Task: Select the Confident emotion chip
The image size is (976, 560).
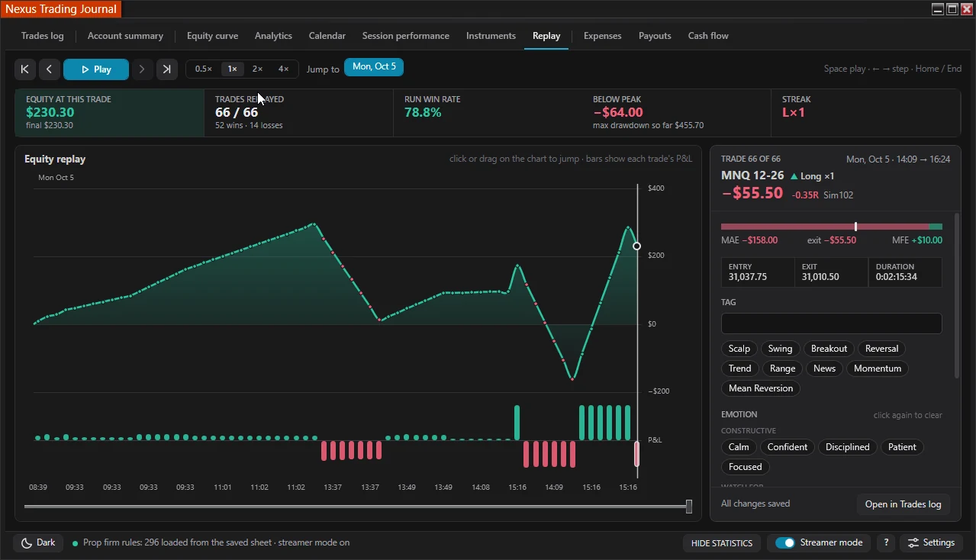Action: (x=788, y=447)
